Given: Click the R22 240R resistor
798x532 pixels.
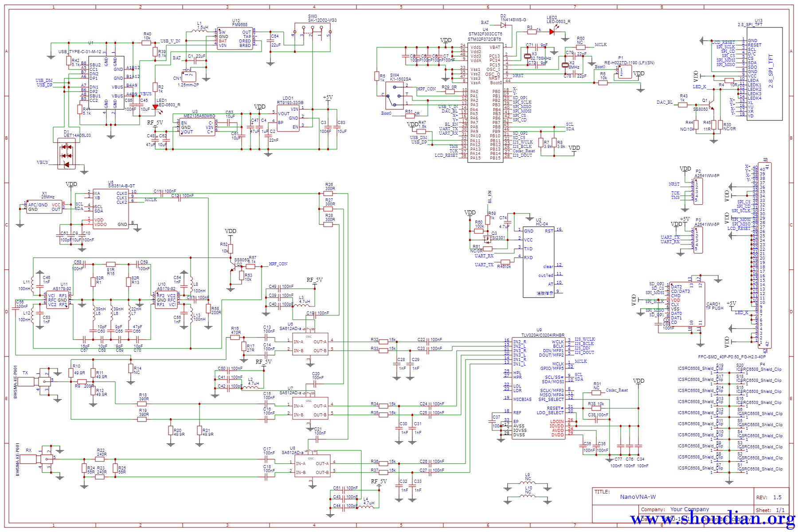Looking at the screenshot, I should 100,459.
